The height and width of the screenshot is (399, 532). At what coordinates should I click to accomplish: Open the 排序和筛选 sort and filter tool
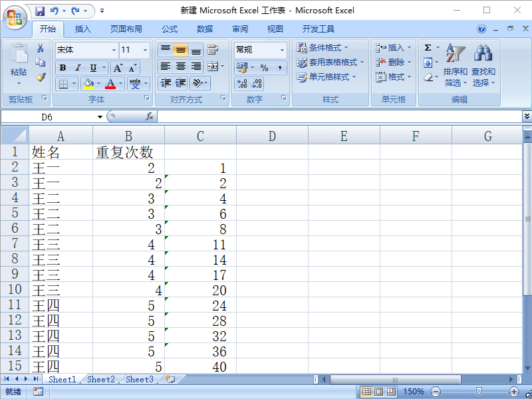[x=455, y=65]
